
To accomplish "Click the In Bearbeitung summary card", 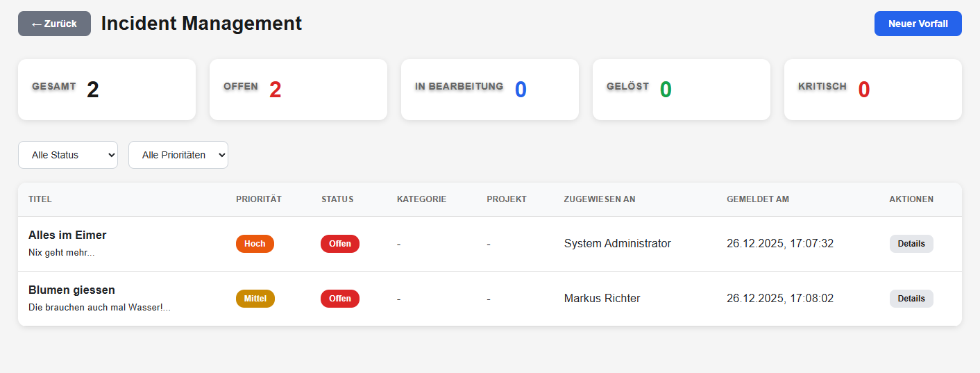I will [490, 90].
